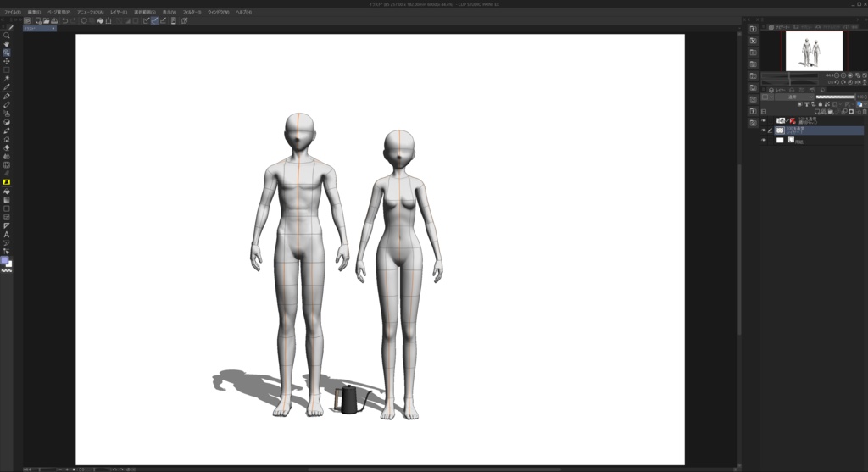Open the フィルター (Filter) menu
The height and width of the screenshot is (472, 868).
(192, 12)
